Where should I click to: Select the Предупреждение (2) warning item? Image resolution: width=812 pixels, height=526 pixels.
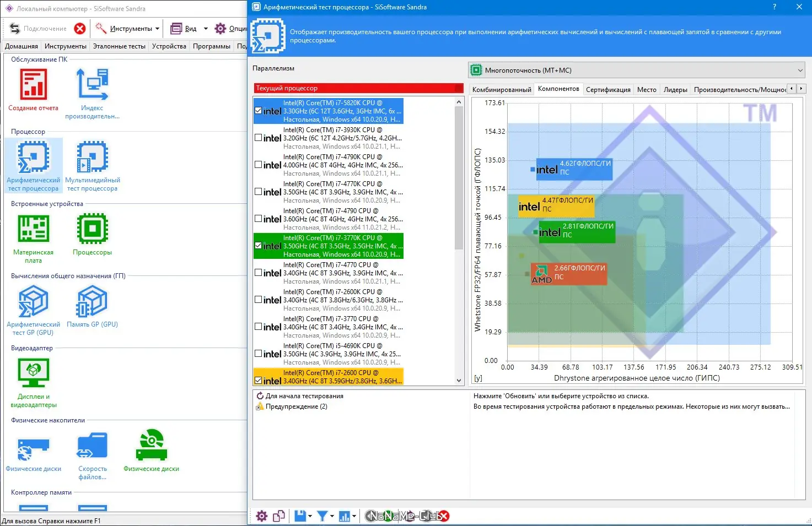(296, 406)
